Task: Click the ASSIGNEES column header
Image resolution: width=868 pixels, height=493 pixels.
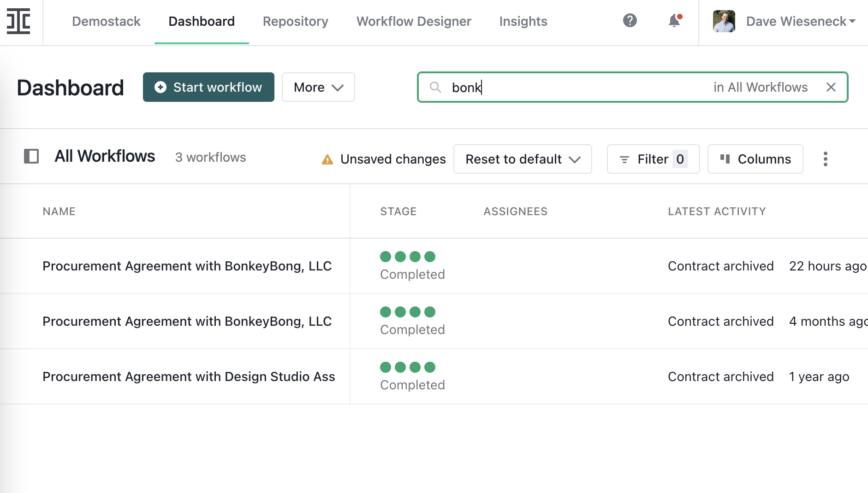Action: [516, 211]
